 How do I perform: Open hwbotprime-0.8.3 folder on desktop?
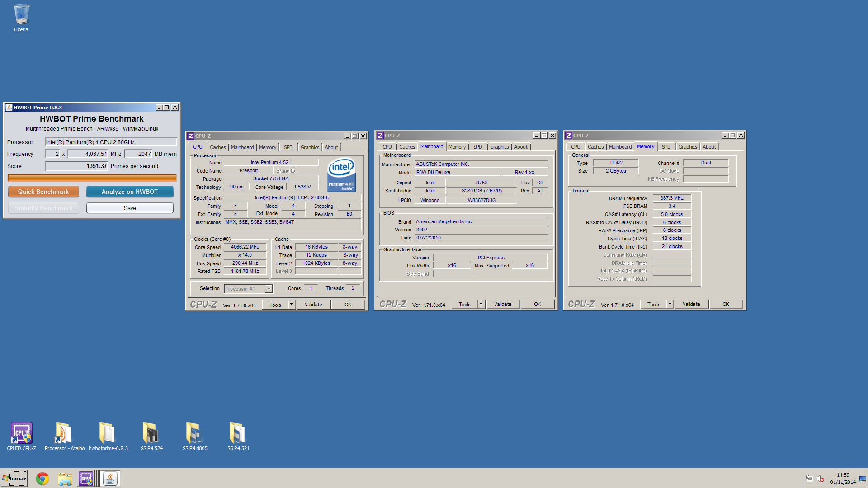click(x=108, y=436)
